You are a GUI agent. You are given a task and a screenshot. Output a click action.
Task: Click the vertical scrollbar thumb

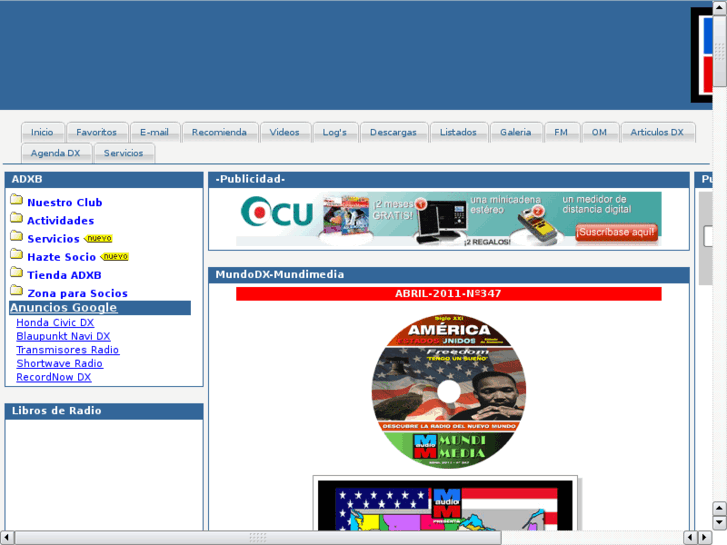(719, 51)
